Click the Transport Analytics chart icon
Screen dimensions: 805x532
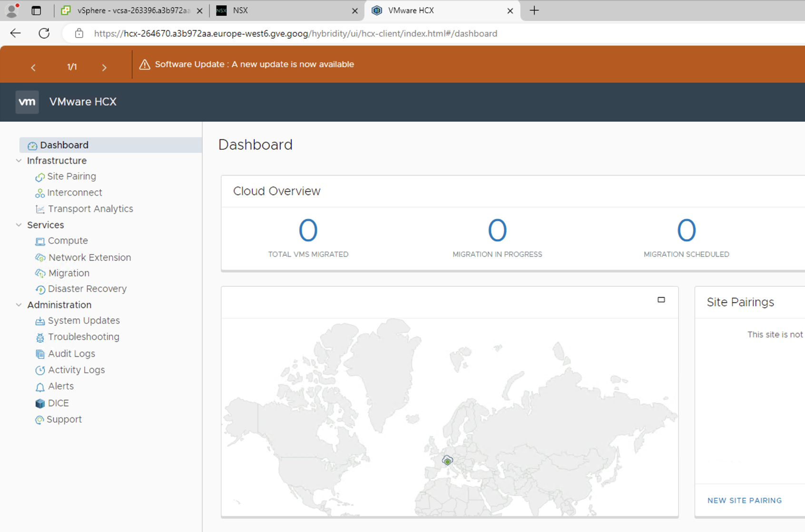pyautogui.click(x=40, y=209)
